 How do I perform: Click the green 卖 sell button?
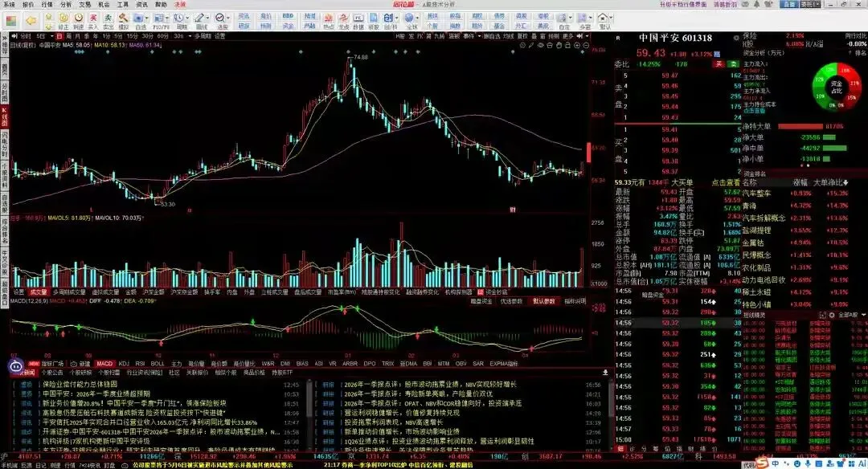click(x=734, y=64)
